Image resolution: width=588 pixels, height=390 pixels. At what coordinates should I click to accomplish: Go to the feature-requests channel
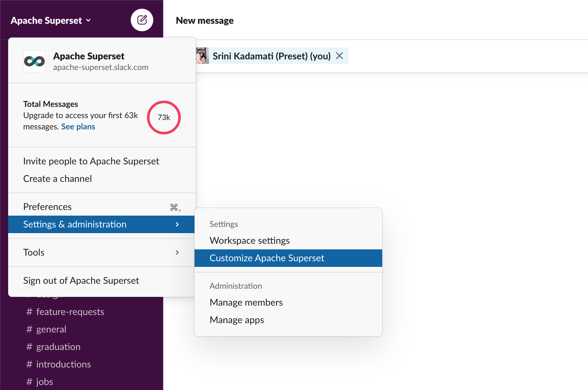(x=70, y=312)
